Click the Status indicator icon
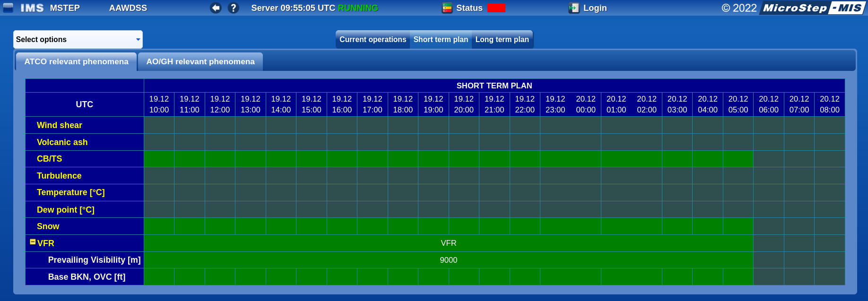 (447, 8)
